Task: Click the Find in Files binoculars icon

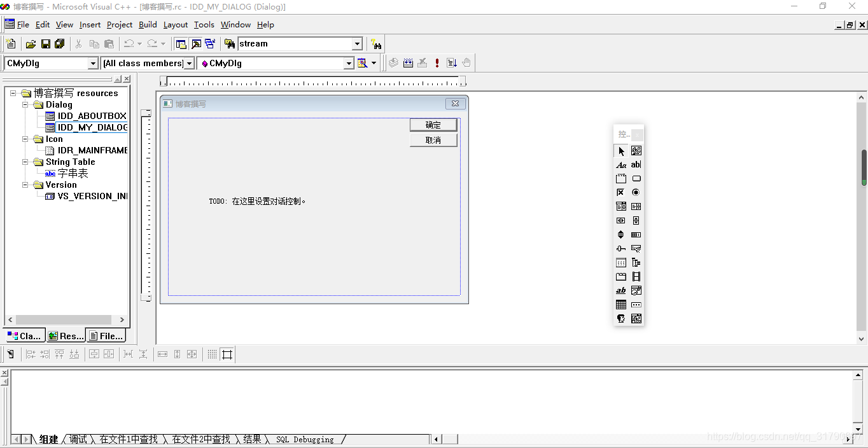Action: (230, 44)
